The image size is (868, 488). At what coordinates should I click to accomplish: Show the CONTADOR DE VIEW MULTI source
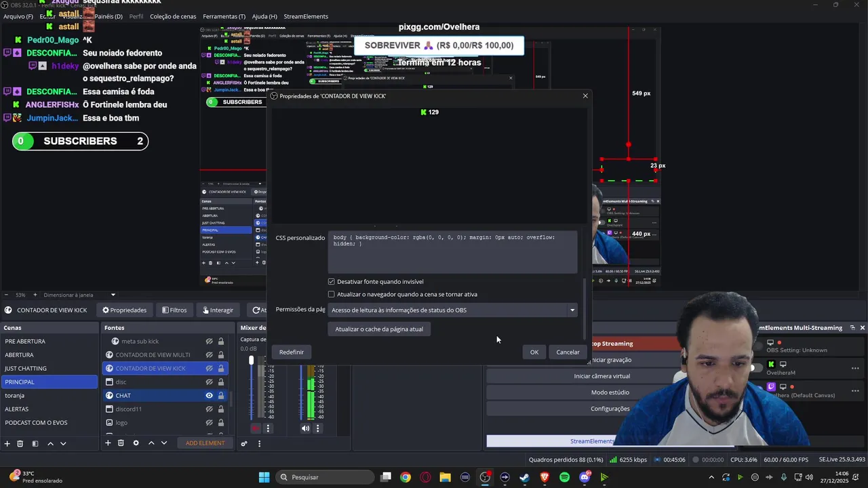click(210, 354)
